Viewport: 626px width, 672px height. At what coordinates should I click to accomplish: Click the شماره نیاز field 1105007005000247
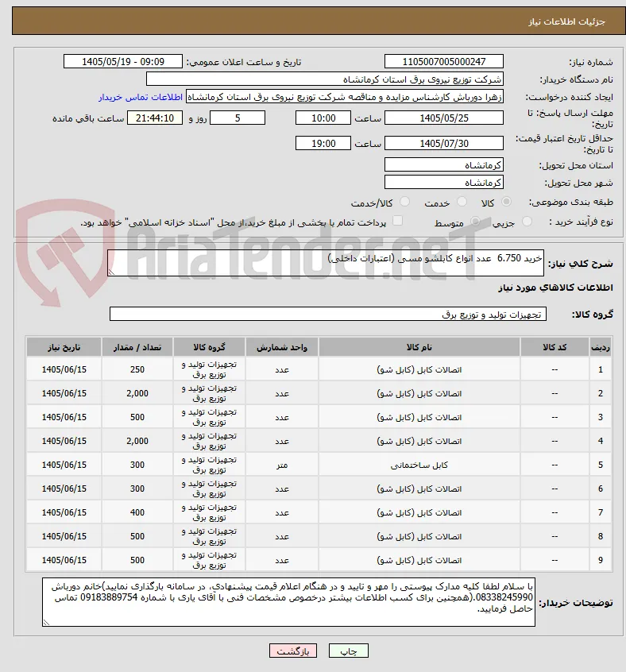point(444,62)
